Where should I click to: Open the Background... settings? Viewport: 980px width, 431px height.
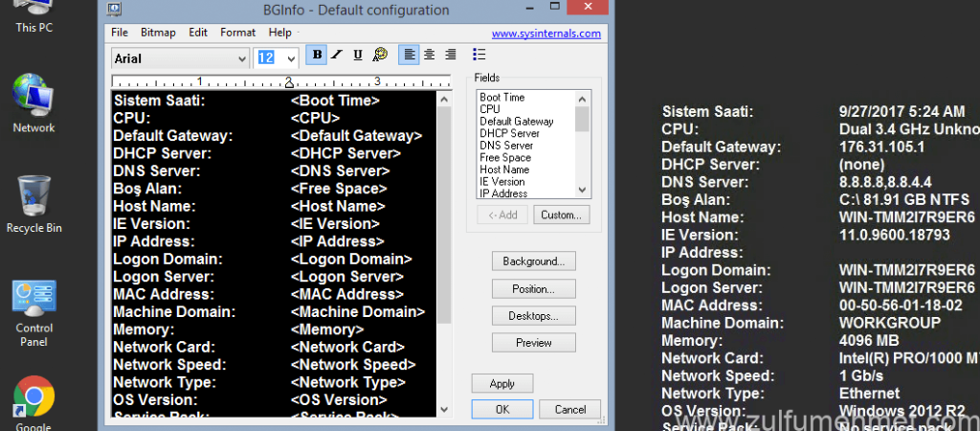[x=533, y=261]
